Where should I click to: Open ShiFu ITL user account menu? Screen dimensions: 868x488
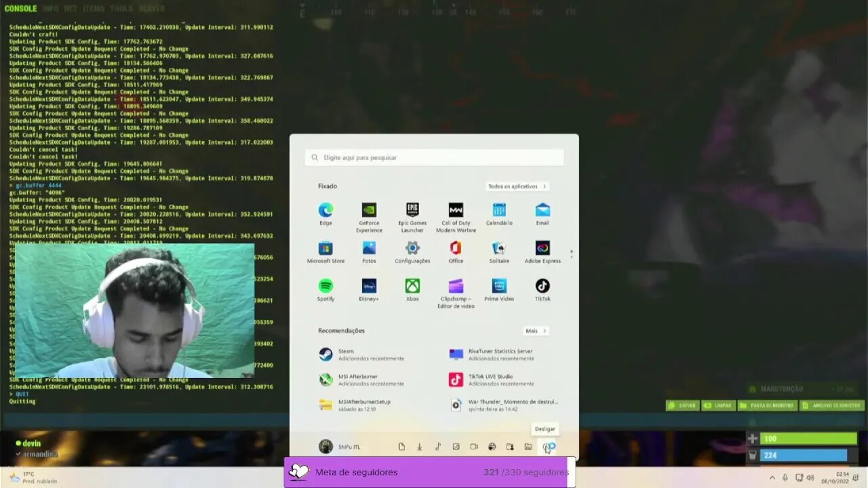[x=340, y=447]
